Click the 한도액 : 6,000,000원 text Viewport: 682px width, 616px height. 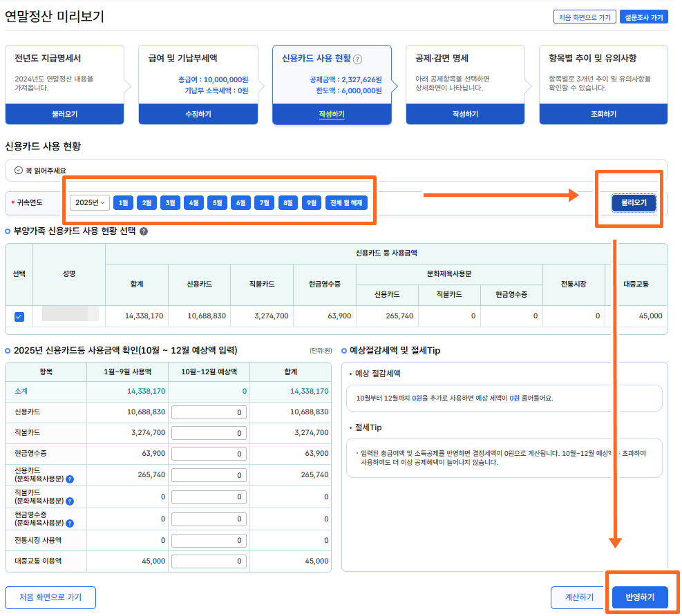[x=349, y=90]
